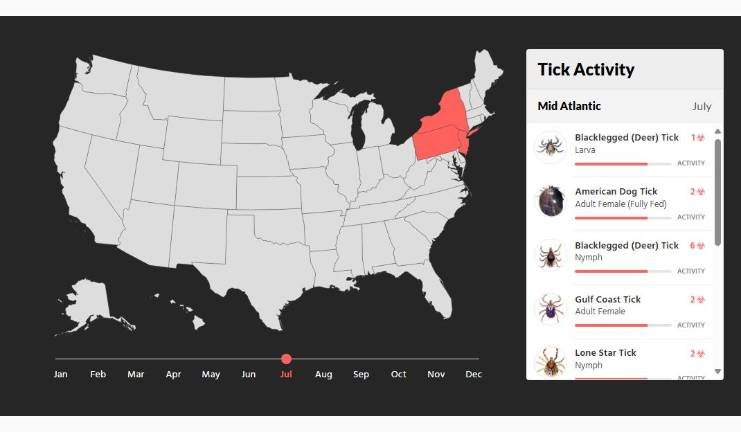
Task: Click biohazard icon beside the 6 count
Action: 701,246
